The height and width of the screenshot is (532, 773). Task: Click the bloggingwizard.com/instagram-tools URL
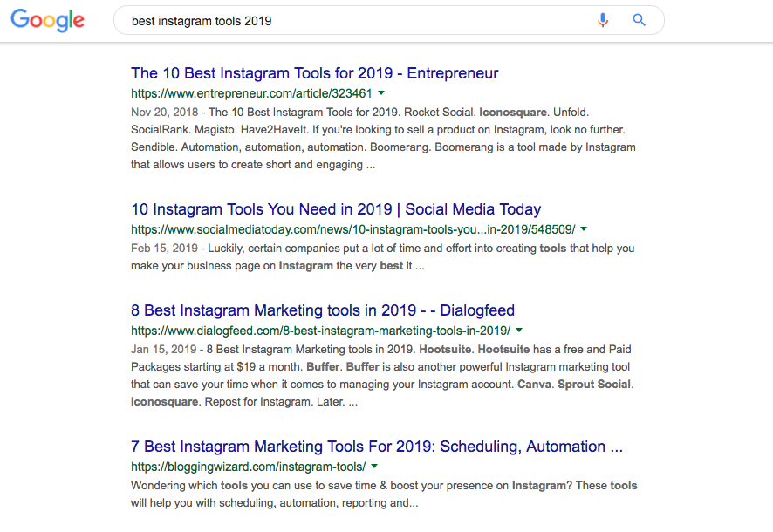click(248, 467)
